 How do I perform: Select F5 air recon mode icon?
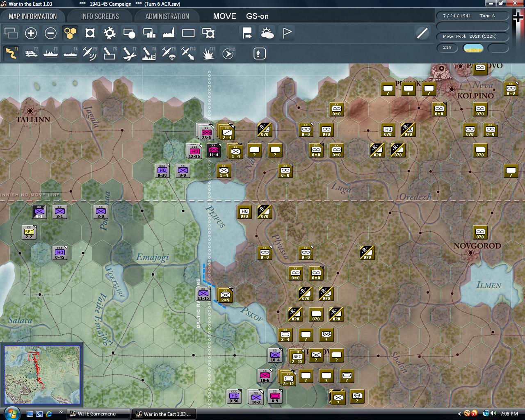pyautogui.click(x=90, y=53)
